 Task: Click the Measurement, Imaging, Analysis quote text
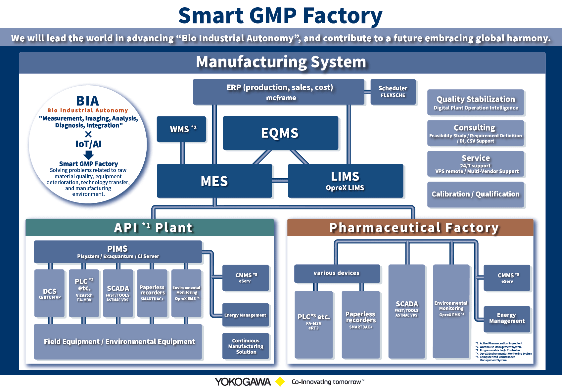pyautogui.click(x=88, y=122)
